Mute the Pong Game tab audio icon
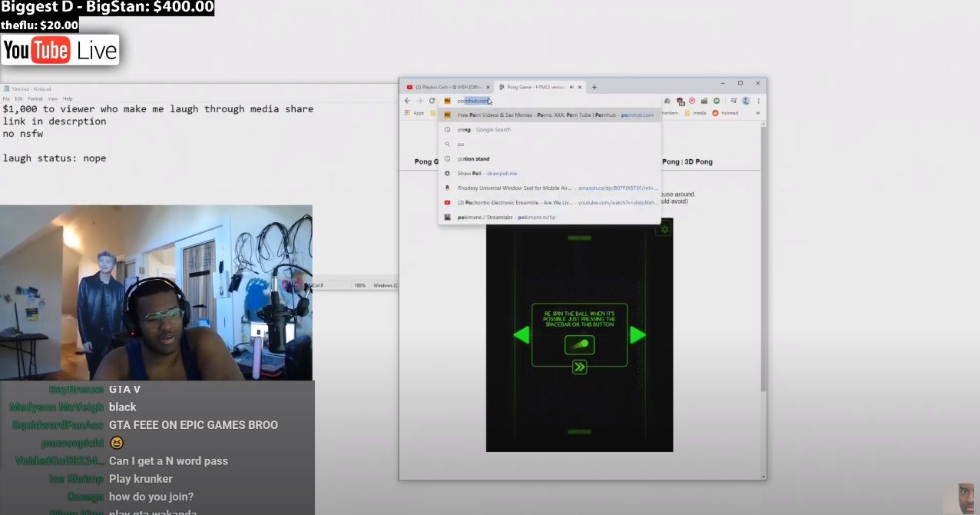This screenshot has height=515, width=980. coord(572,87)
